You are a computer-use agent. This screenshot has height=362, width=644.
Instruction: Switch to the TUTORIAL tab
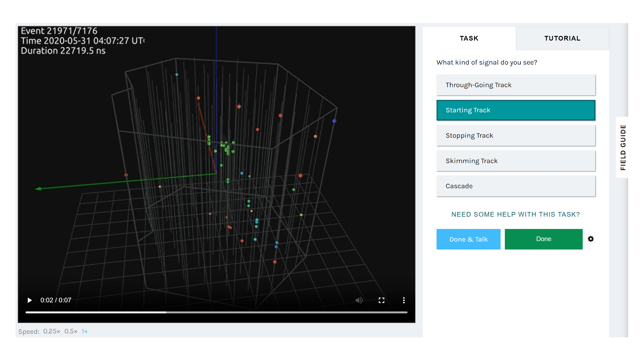click(562, 38)
